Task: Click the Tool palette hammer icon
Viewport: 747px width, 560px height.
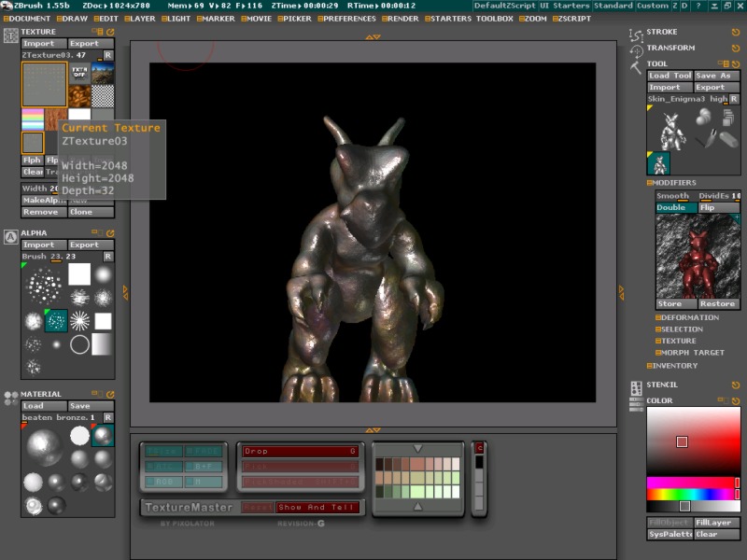Action: (x=637, y=66)
